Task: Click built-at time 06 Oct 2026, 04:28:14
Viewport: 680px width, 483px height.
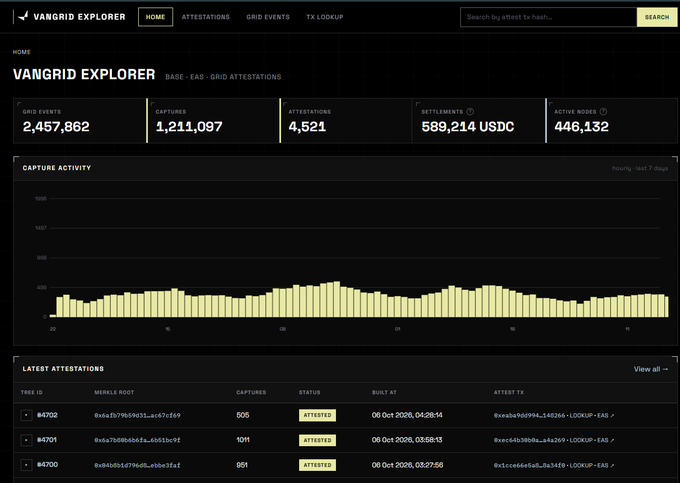Action: 407,415
